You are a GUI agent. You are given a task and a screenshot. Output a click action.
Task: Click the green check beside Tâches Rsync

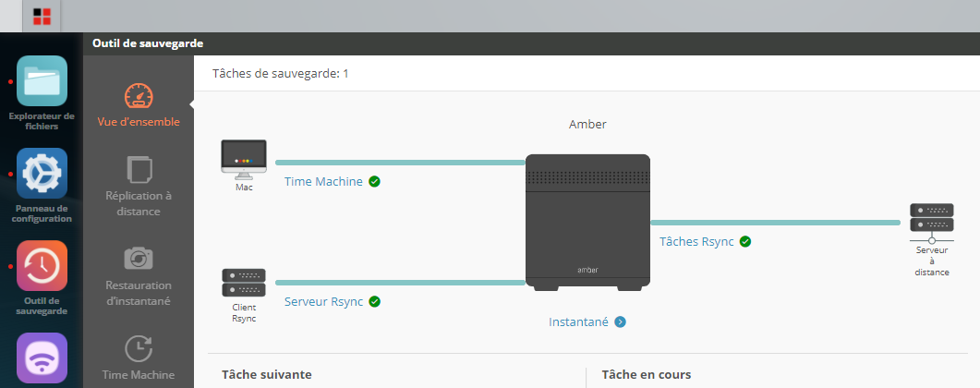click(x=745, y=242)
